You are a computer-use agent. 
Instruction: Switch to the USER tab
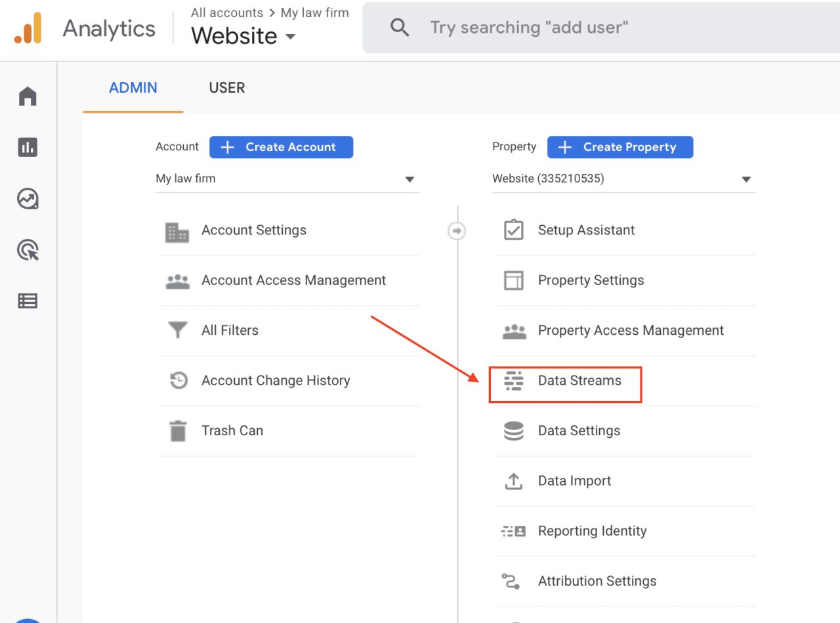click(227, 88)
